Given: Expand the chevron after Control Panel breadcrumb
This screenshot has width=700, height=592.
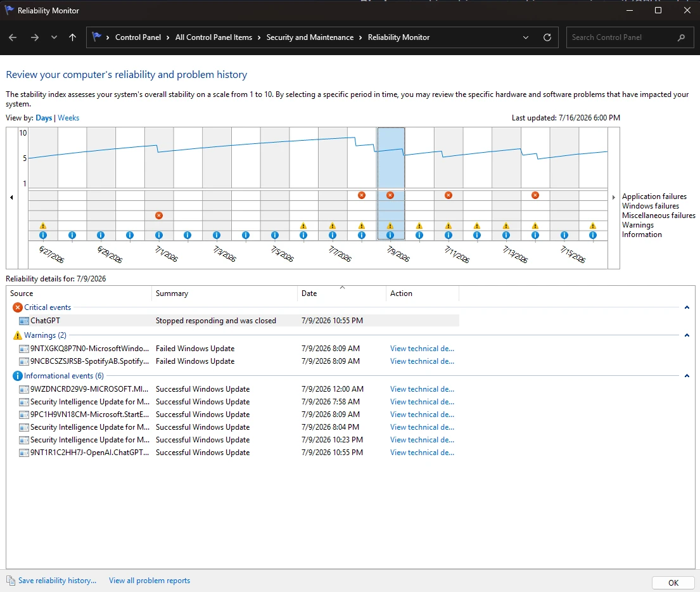Looking at the screenshot, I should coord(168,37).
